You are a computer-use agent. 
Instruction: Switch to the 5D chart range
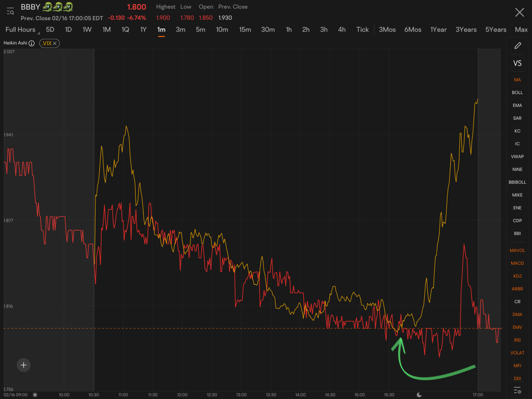coord(50,30)
